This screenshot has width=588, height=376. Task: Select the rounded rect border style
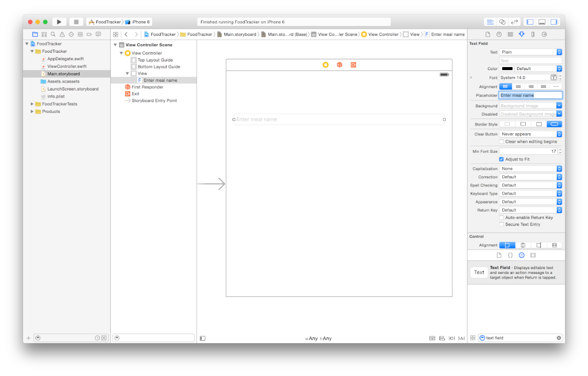coord(554,124)
